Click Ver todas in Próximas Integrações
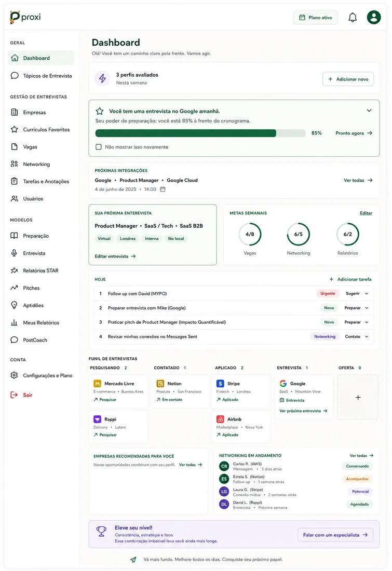Image resolution: width=392 pixels, height=571 pixels. click(x=358, y=180)
